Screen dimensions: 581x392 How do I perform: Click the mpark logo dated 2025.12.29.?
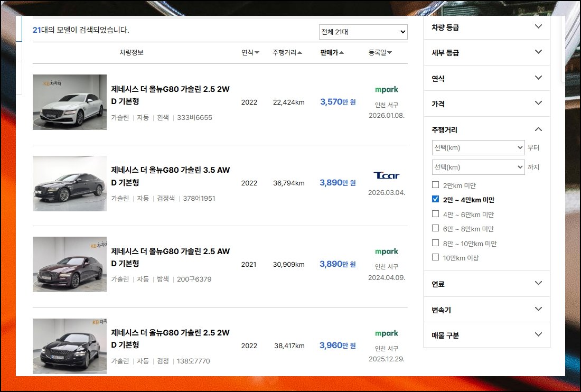click(x=387, y=333)
